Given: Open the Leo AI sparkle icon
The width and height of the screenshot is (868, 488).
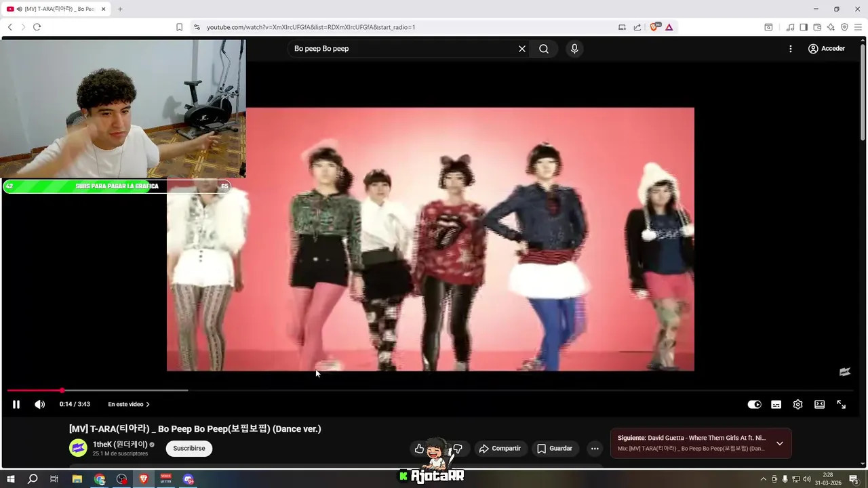Looking at the screenshot, I should [x=831, y=27].
